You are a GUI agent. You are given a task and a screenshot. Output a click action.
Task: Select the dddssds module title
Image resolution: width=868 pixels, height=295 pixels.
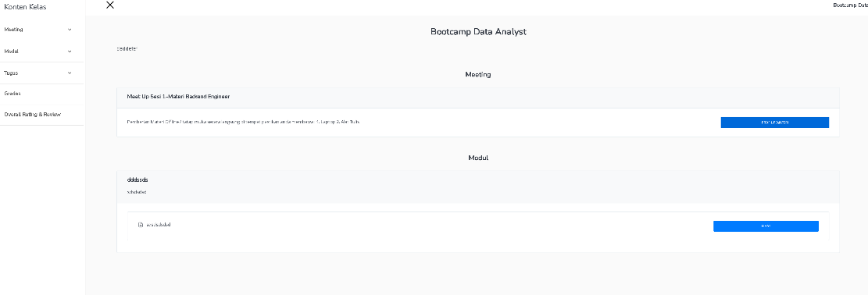pyautogui.click(x=138, y=179)
